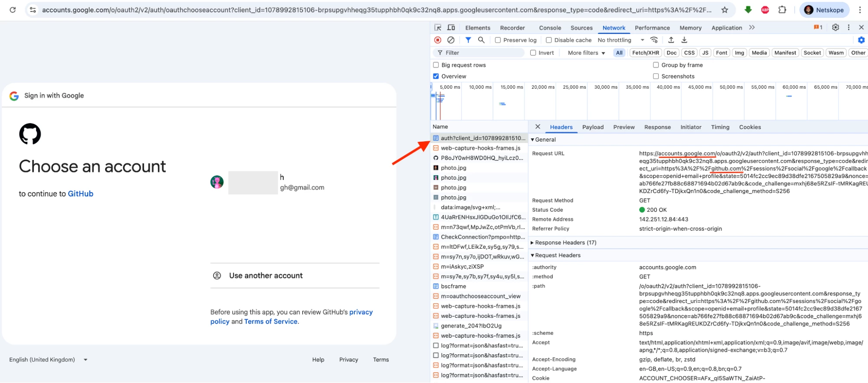Open the No throttling dropdown

tap(621, 40)
